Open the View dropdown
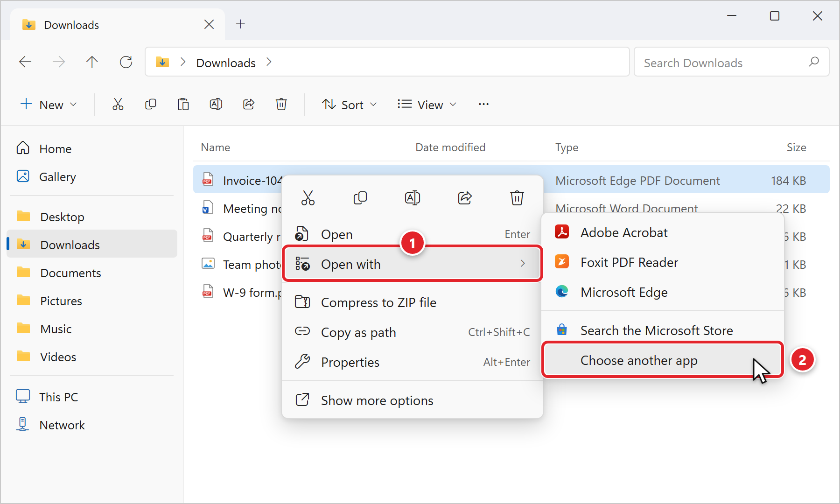Viewport: 840px width, 504px height. [427, 105]
